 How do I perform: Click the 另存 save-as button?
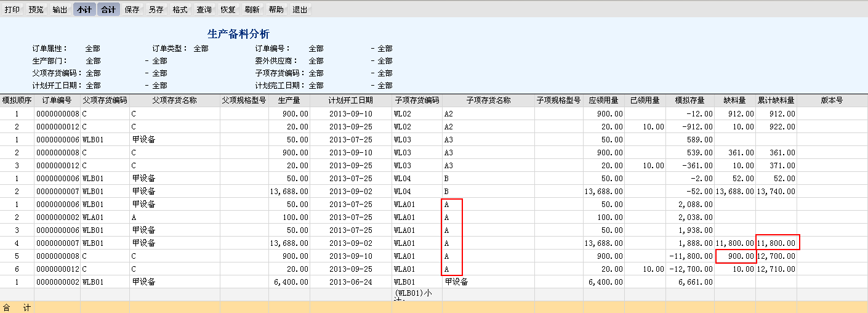coord(156,9)
